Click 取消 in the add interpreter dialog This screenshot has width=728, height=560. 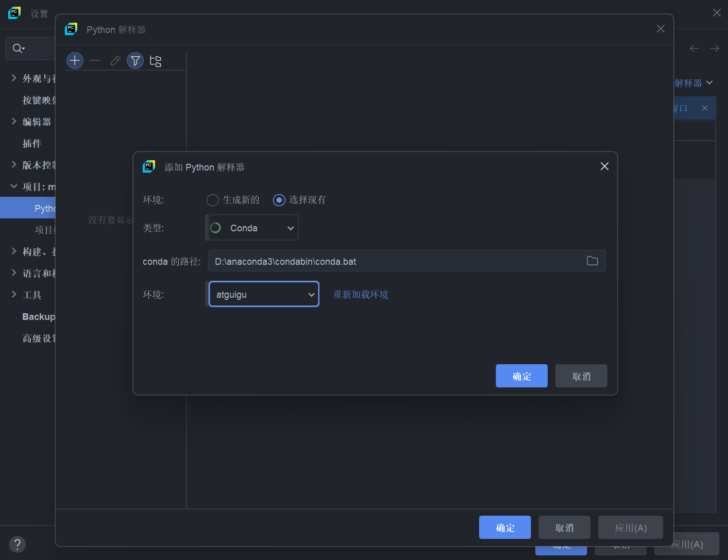pyautogui.click(x=581, y=376)
